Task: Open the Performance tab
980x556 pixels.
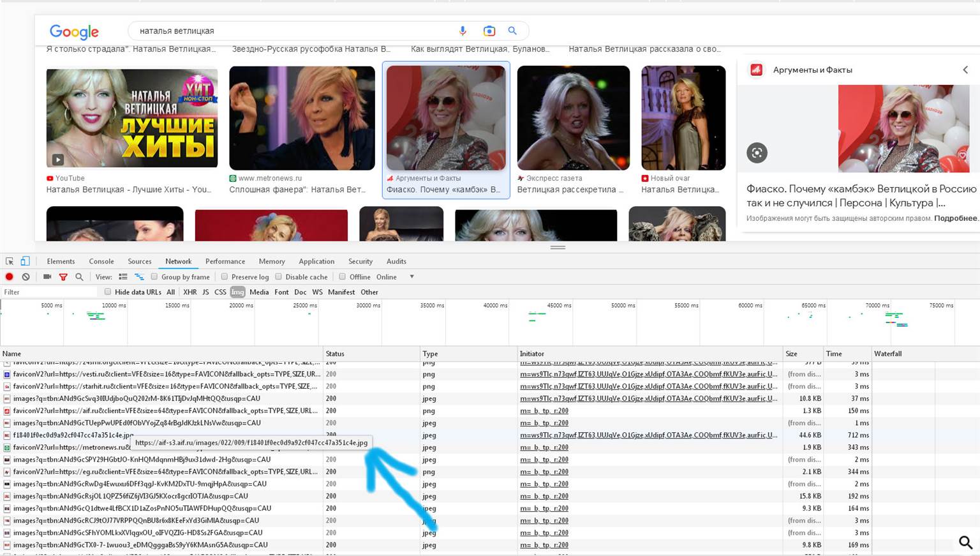Action: pyautogui.click(x=225, y=261)
